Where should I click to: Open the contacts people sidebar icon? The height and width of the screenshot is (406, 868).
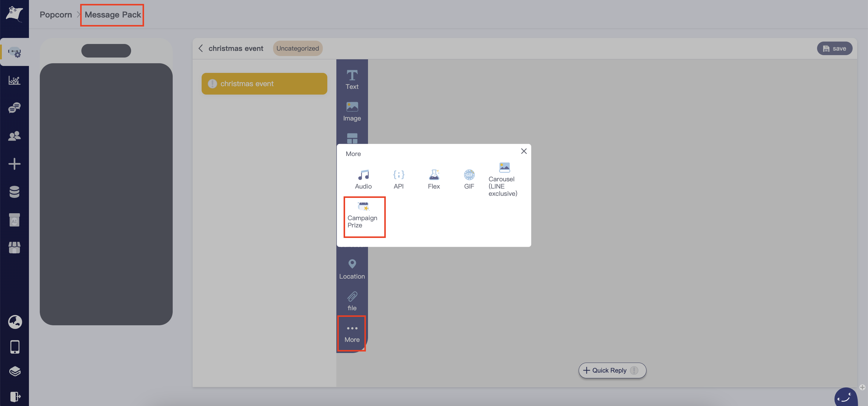coord(14,136)
